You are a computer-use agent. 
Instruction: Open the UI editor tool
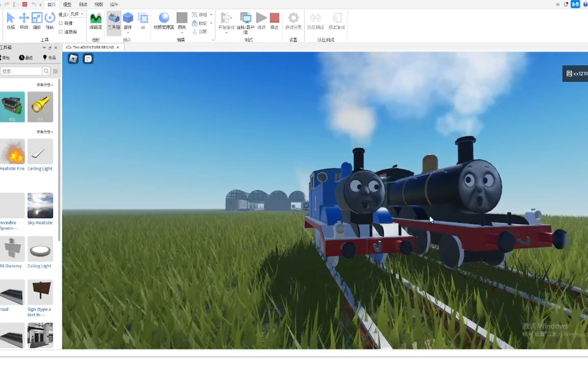coord(143,21)
